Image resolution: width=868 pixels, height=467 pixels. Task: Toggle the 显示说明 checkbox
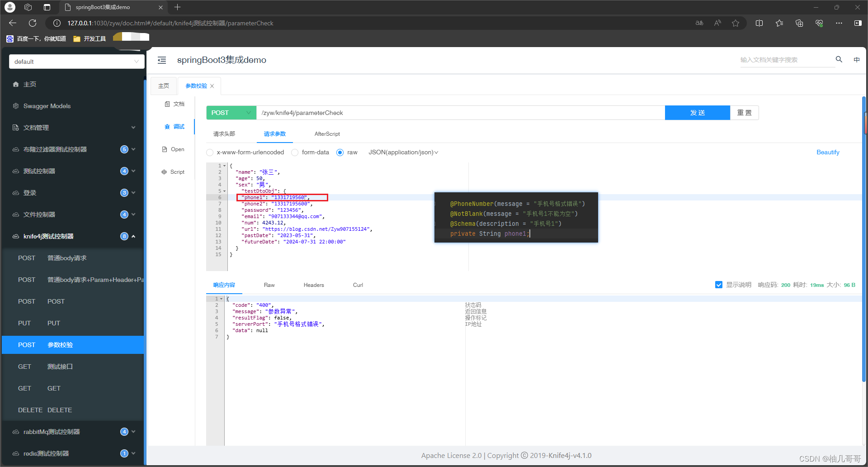click(x=719, y=285)
